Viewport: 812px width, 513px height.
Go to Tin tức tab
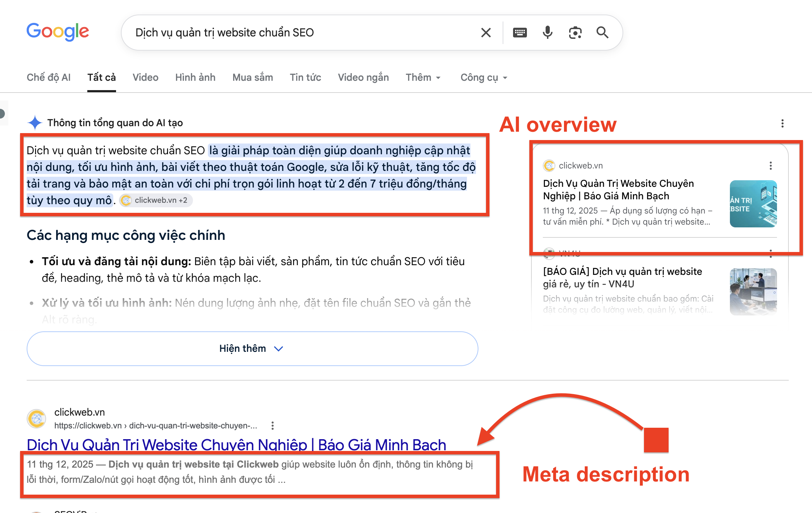click(x=306, y=77)
